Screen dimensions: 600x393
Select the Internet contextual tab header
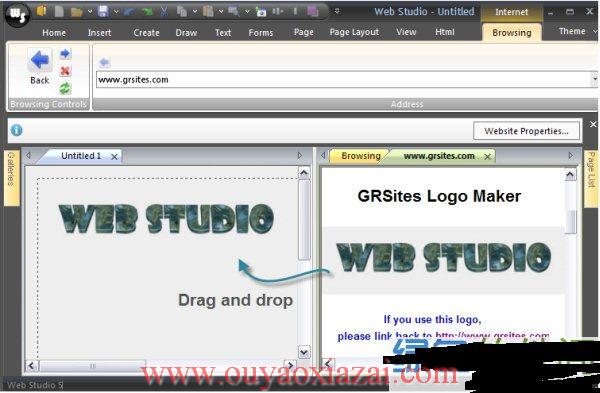(512, 12)
